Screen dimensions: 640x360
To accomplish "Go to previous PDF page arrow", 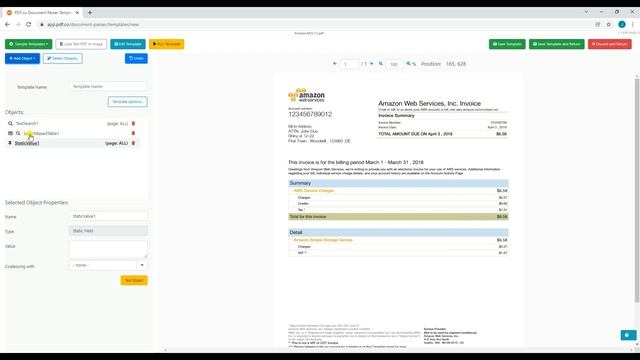I will 335,64.
